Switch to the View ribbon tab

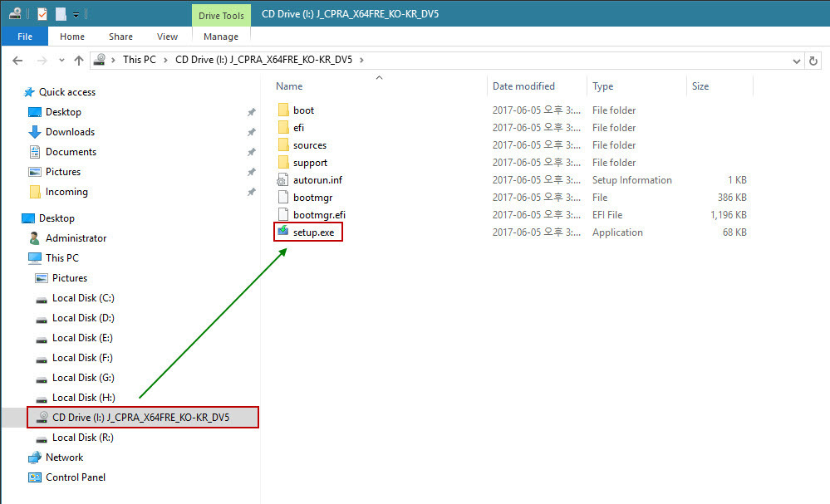(x=167, y=37)
